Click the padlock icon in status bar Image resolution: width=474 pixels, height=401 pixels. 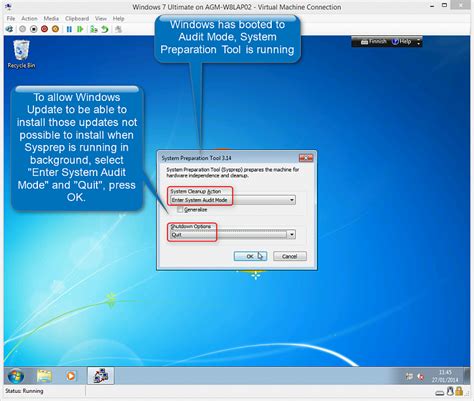point(459,391)
